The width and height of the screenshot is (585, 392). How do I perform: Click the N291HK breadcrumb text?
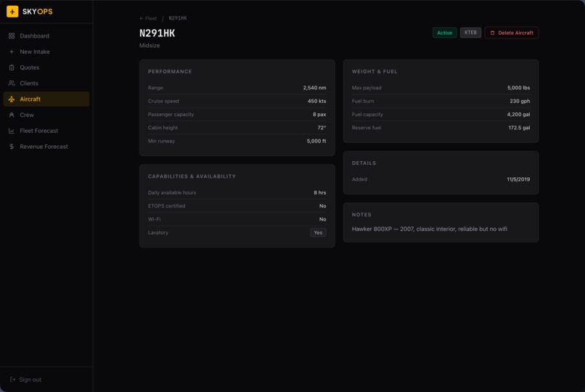pos(178,18)
